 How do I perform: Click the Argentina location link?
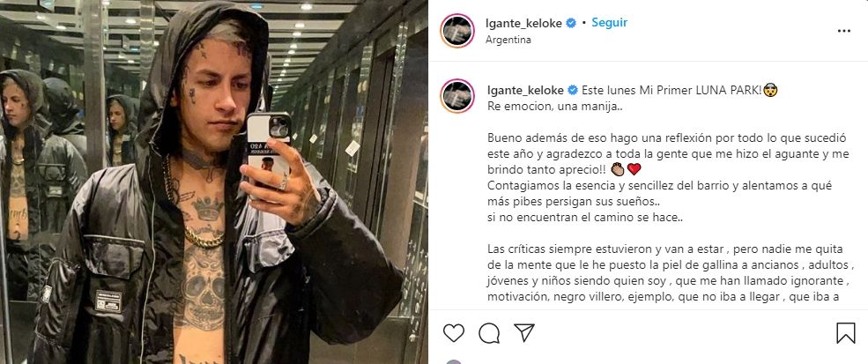(508, 40)
